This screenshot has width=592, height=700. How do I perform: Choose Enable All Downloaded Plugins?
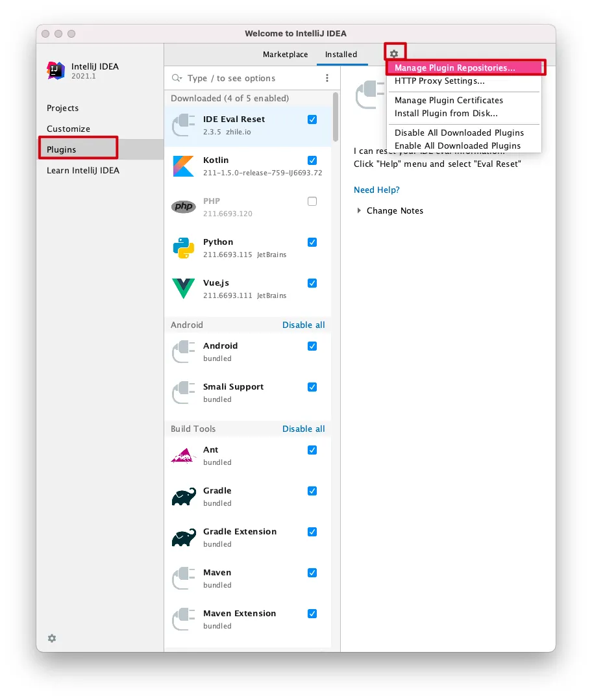[464, 145]
